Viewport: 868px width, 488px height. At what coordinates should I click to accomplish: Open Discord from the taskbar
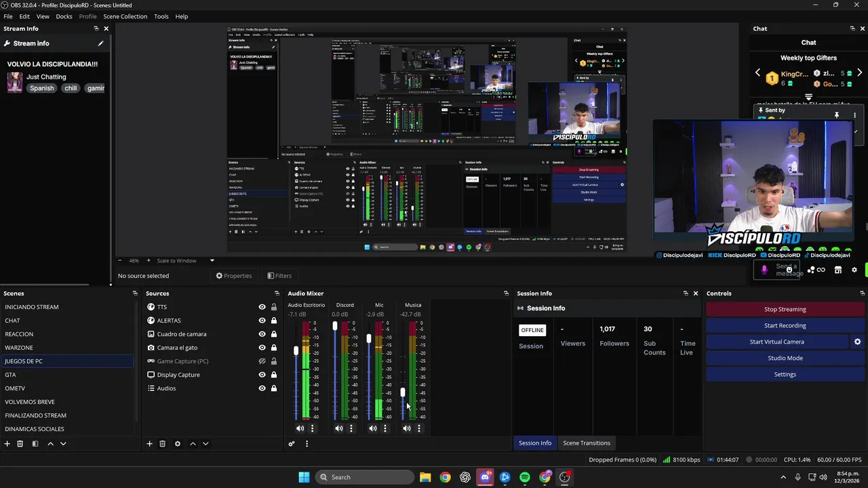click(x=485, y=477)
